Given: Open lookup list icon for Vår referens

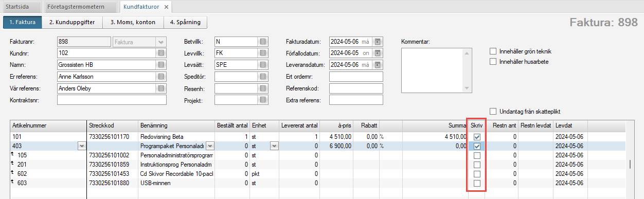Looking at the screenshot, I should point(161,88).
